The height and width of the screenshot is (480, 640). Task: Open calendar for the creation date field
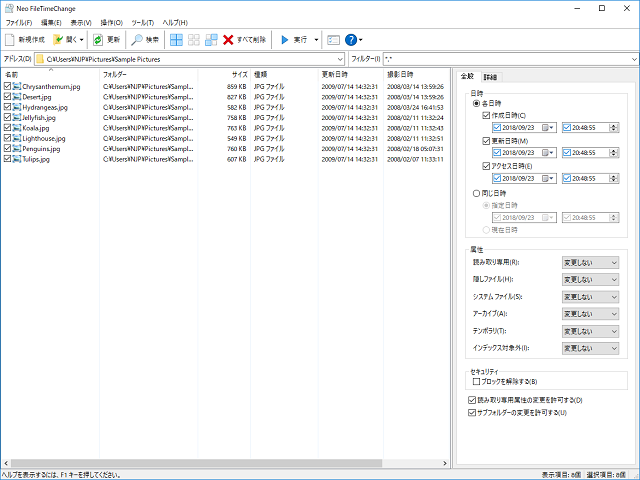pyautogui.click(x=548, y=128)
